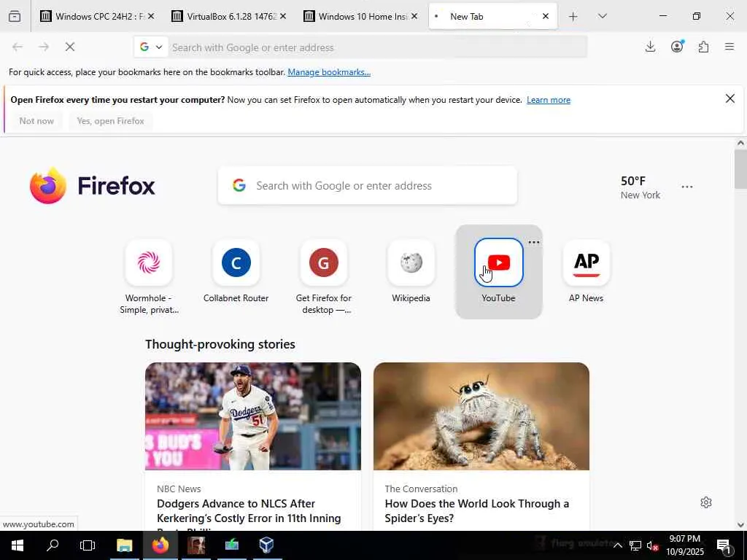This screenshot has width=747, height=560.
Task: Open the Dodgers story image
Action: click(x=253, y=416)
